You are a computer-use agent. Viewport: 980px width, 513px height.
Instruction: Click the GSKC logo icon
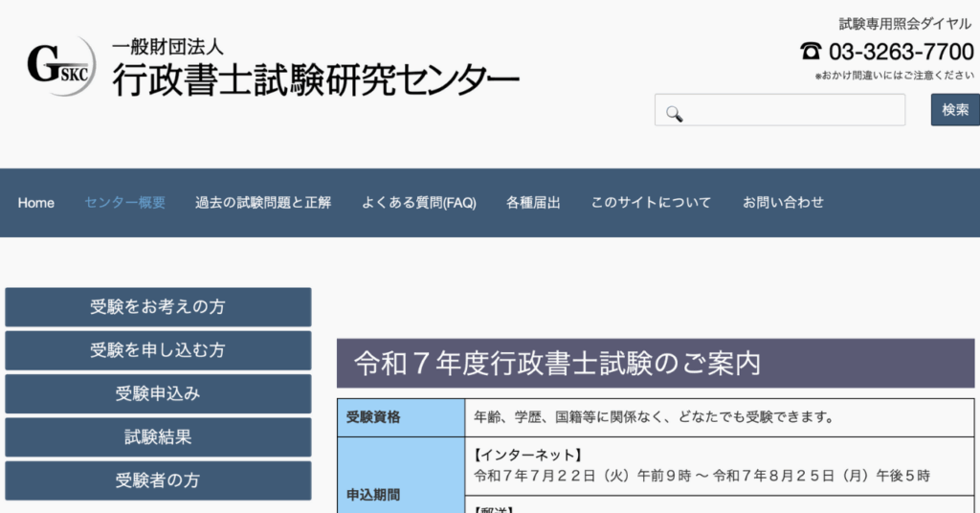tap(59, 66)
